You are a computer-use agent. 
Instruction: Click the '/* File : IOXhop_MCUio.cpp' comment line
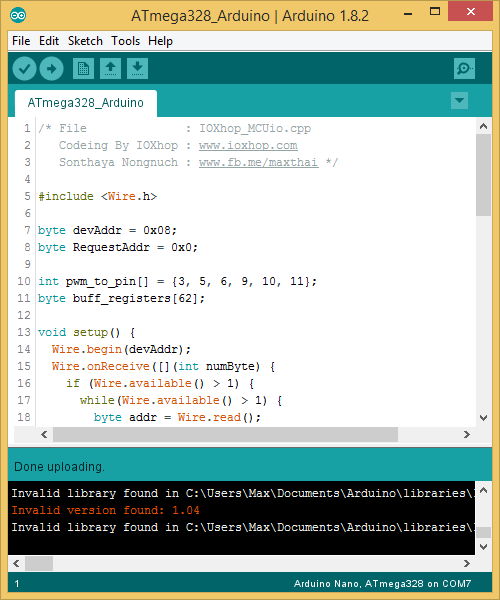tap(174, 128)
